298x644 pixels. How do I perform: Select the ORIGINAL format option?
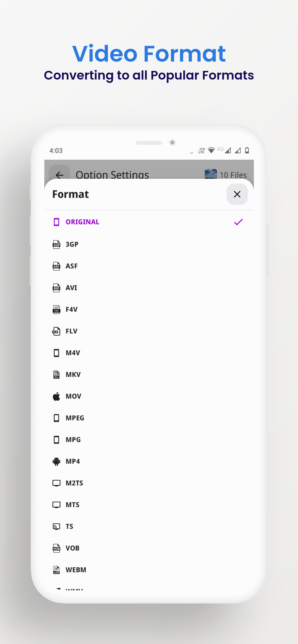pyautogui.click(x=82, y=222)
